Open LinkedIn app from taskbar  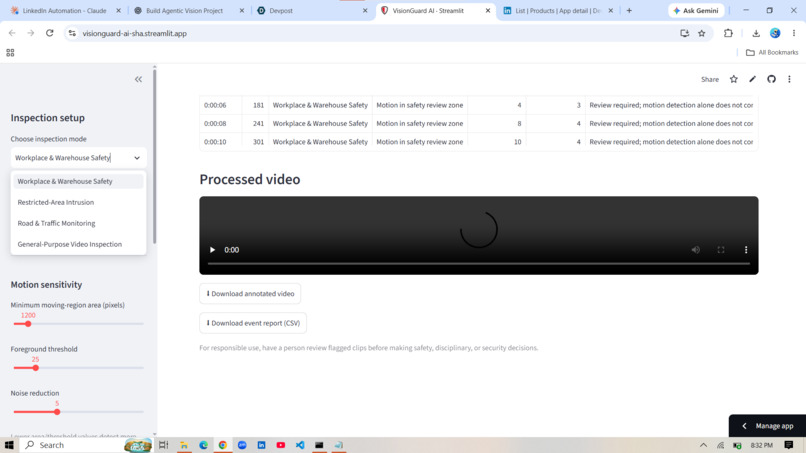pyautogui.click(x=261, y=445)
